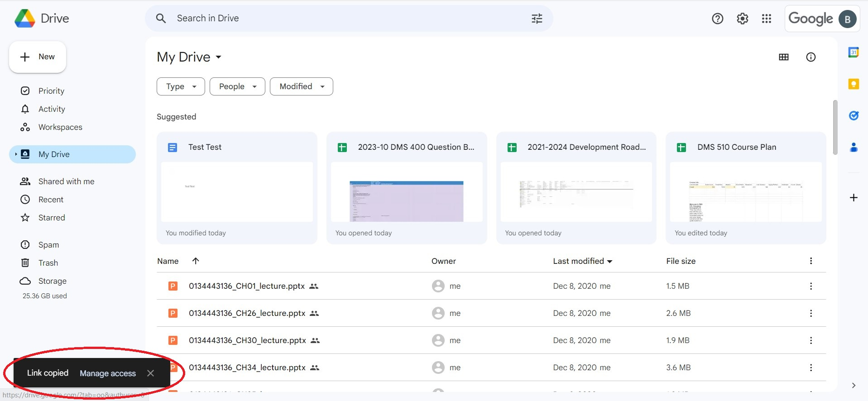Image resolution: width=868 pixels, height=401 pixels.
Task: Open Google Calendar in side panel
Action: [854, 53]
